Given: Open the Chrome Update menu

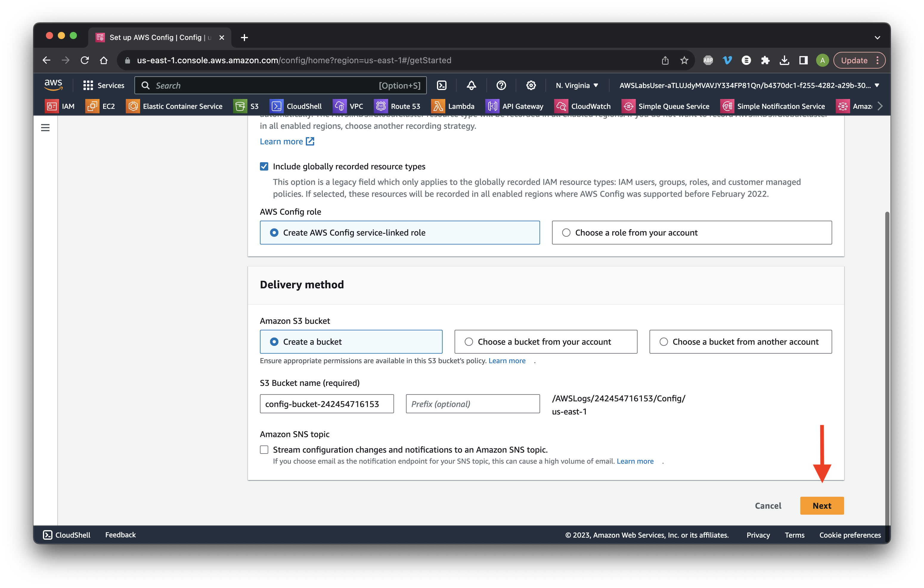Looking at the screenshot, I should pos(859,60).
